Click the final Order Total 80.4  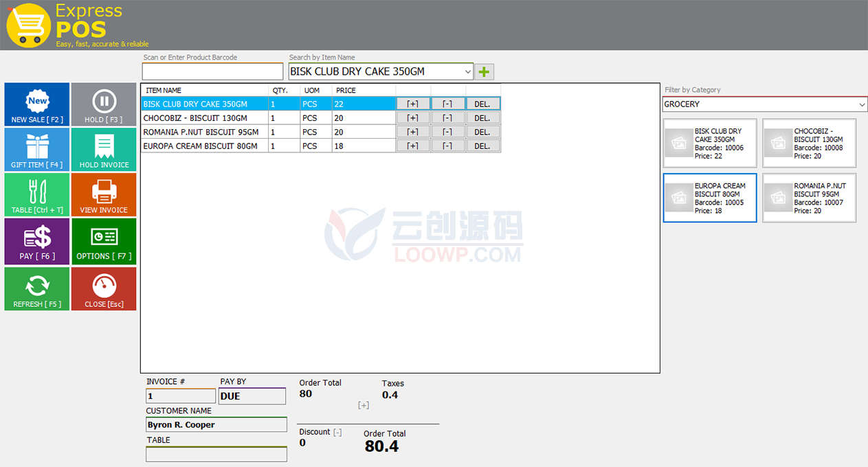pos(381,446)
